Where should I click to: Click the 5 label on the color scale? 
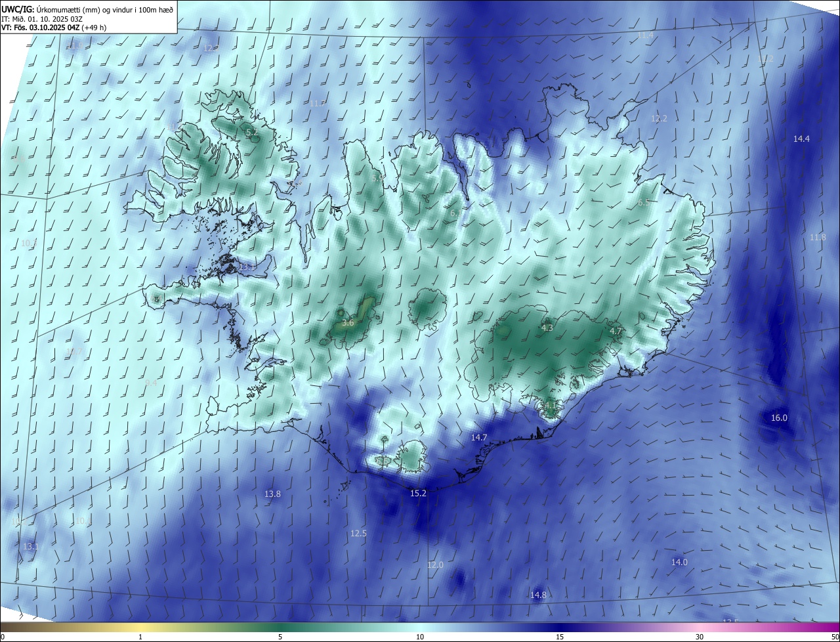[x=280, y=637]
